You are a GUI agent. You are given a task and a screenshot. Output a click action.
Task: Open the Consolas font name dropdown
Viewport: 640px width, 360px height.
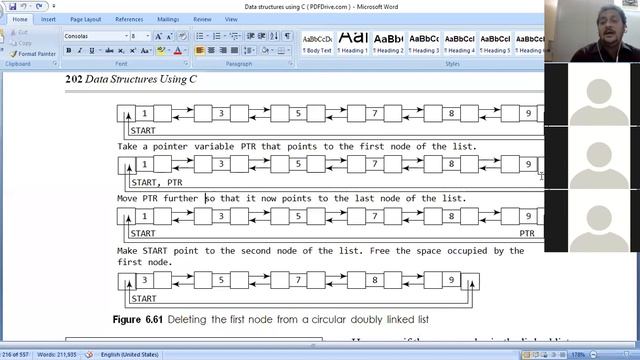(126, 36)
